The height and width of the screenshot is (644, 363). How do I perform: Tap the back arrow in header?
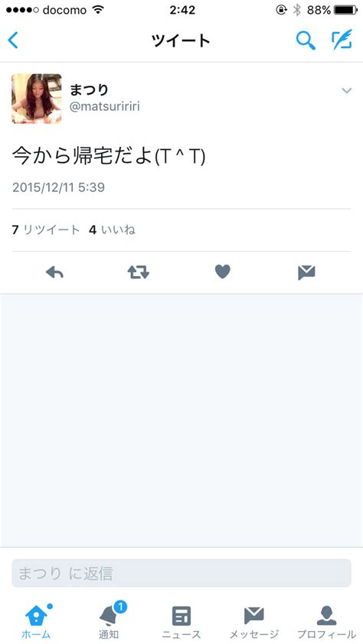[13, 41]
